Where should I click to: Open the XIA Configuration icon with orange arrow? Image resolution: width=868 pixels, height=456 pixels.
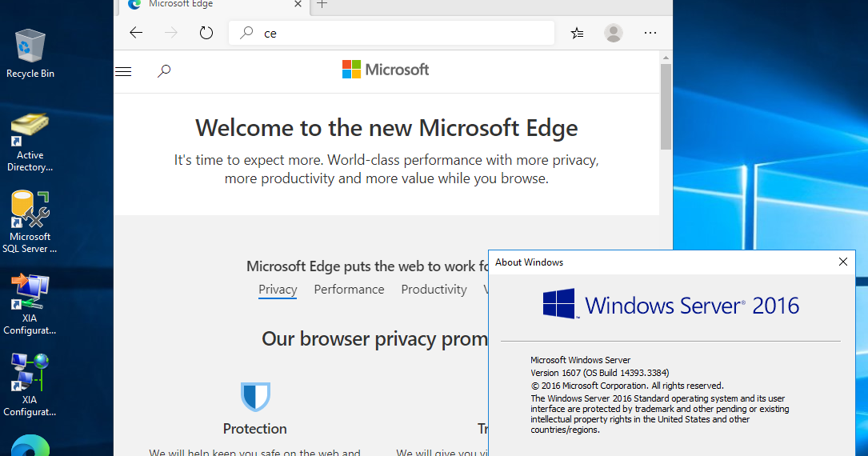pos(30,304)
